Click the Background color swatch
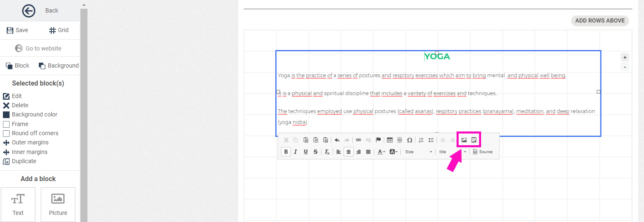Image resolution: width=644 pixels, height=222 pixels. (6, 115)
